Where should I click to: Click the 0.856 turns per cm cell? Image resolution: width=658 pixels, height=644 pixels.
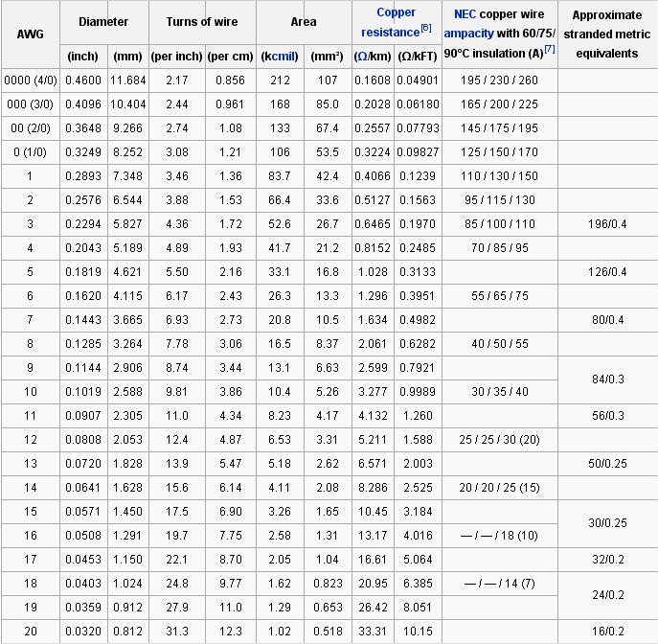tap(231, 80)
